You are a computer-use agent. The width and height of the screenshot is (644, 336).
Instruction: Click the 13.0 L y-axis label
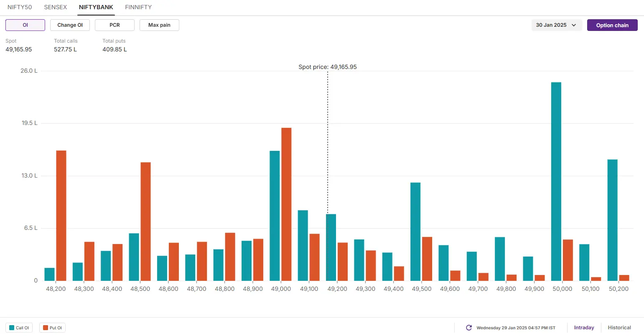tap(30, 176)
